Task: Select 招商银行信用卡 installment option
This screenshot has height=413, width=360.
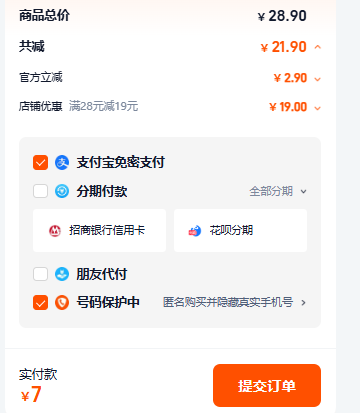Action: point(99,230)
